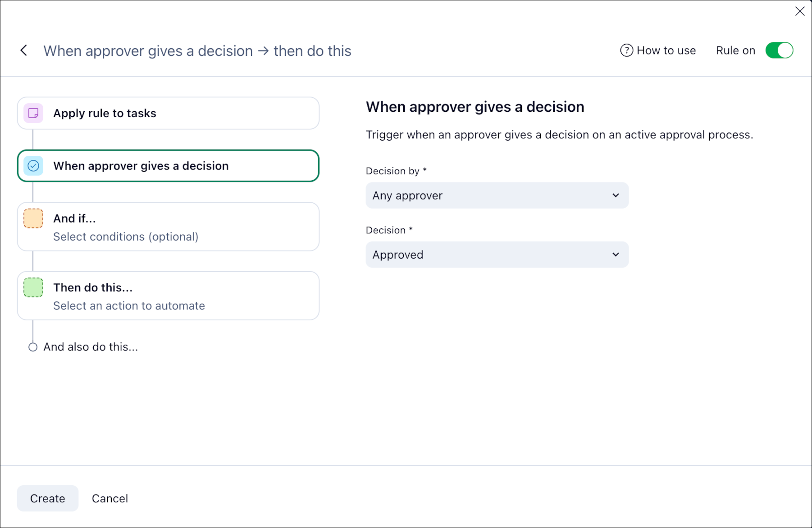Click the circle beside And also do this
The width and height of the screenshot is (812, 528).
(x=32, y=346)
